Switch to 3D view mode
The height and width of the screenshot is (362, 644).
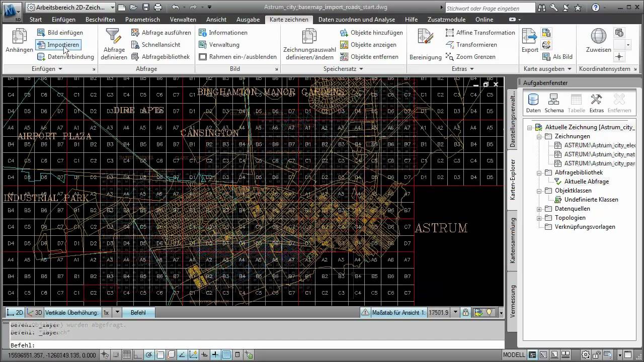coord(34,312)
